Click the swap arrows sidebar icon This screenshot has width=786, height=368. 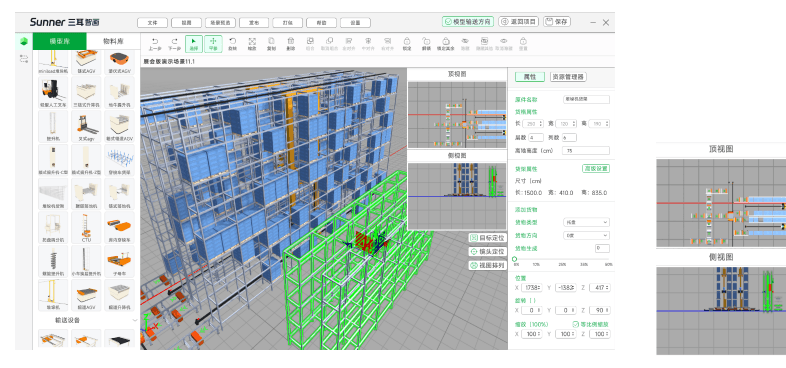(x=24, y=59)
